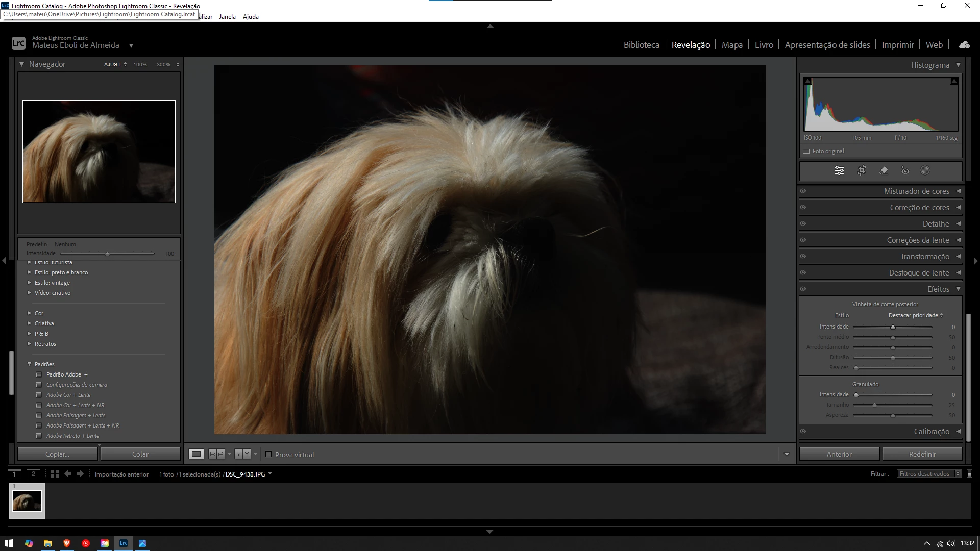Switch to the Biblioteca module
980x551 pixels.
pos(641,45)
